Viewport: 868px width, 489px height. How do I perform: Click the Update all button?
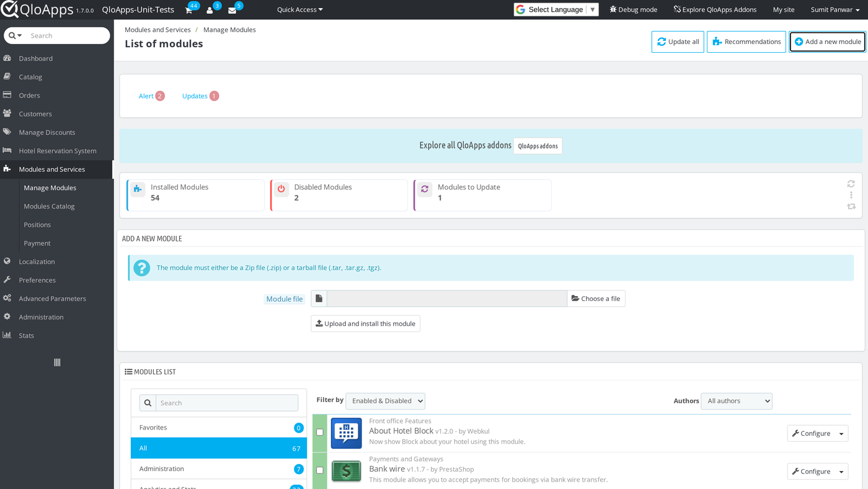pyautogui.click(x=678, y=42)
